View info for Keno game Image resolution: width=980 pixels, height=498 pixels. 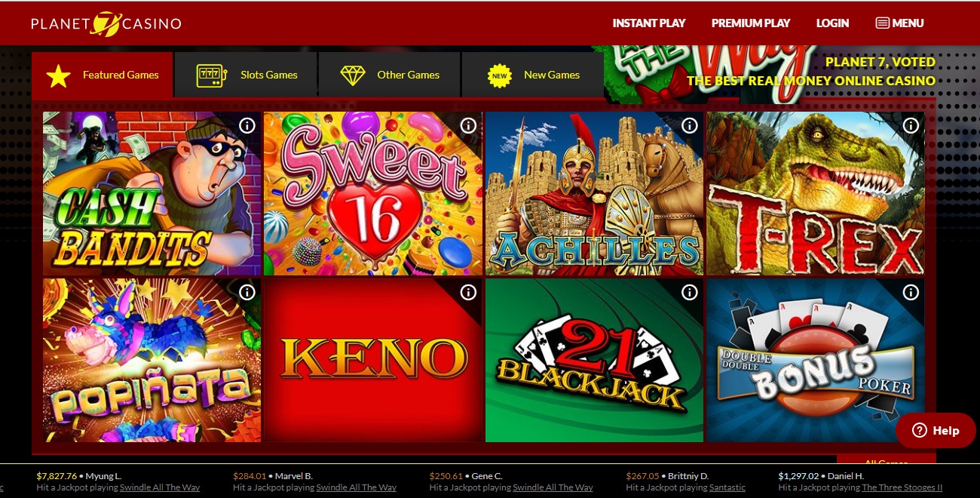tap(468, 292)
